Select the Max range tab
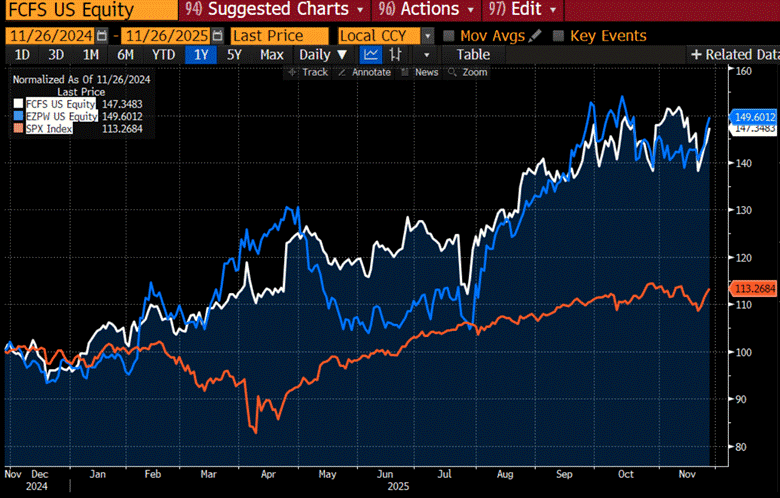The image size is (780, 498). tap(272, 55)
